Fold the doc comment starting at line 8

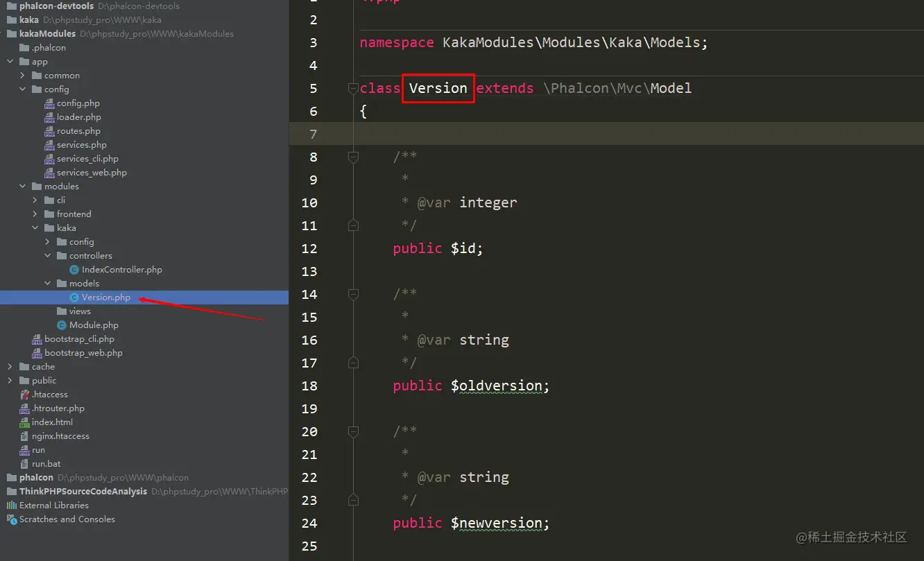(x=353, y=157)
